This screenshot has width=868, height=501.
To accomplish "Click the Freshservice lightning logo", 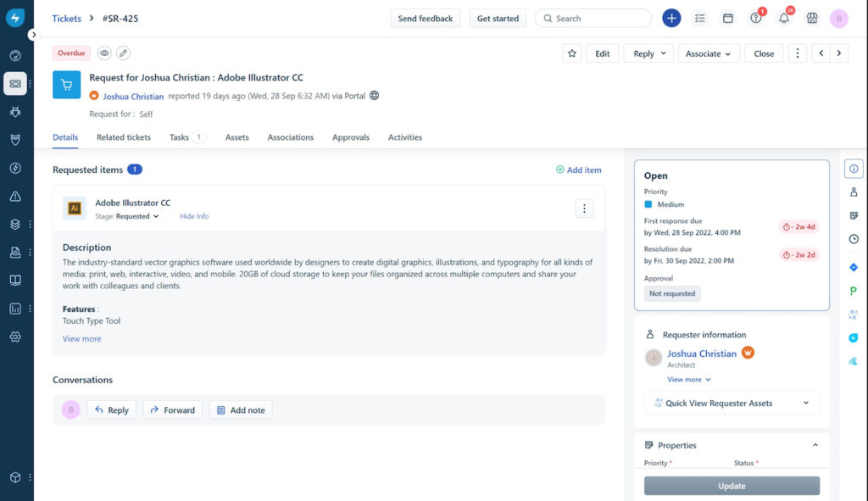I will pos(15,18).
